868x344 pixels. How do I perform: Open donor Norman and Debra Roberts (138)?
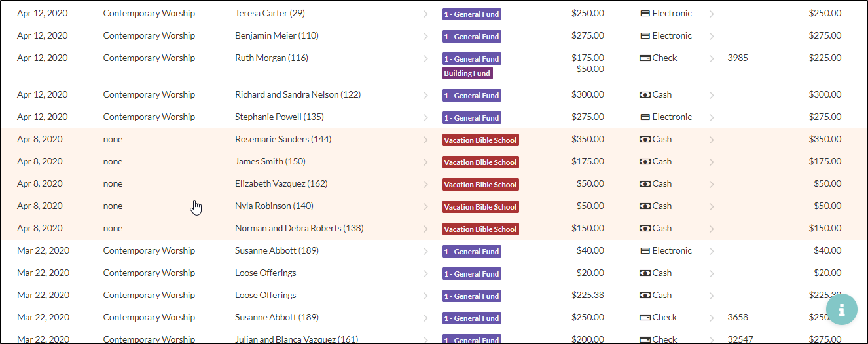299,229
